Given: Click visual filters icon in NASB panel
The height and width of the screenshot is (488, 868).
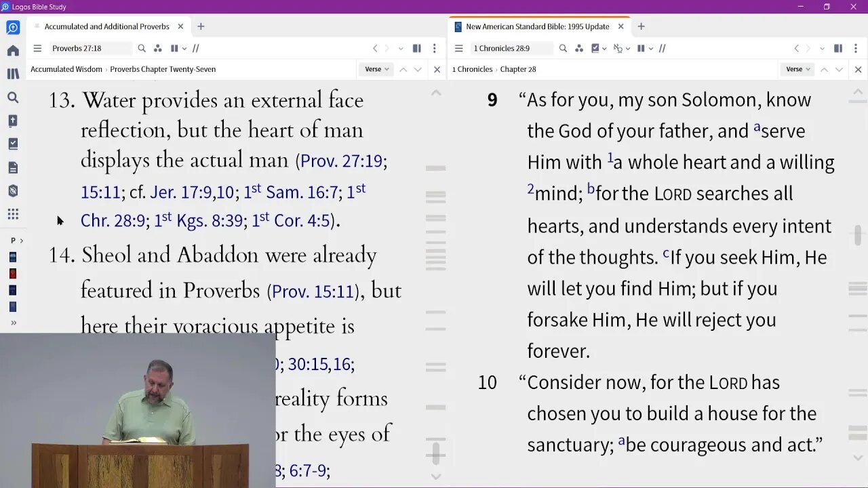Looking at the screenshot, I should 579,48.
